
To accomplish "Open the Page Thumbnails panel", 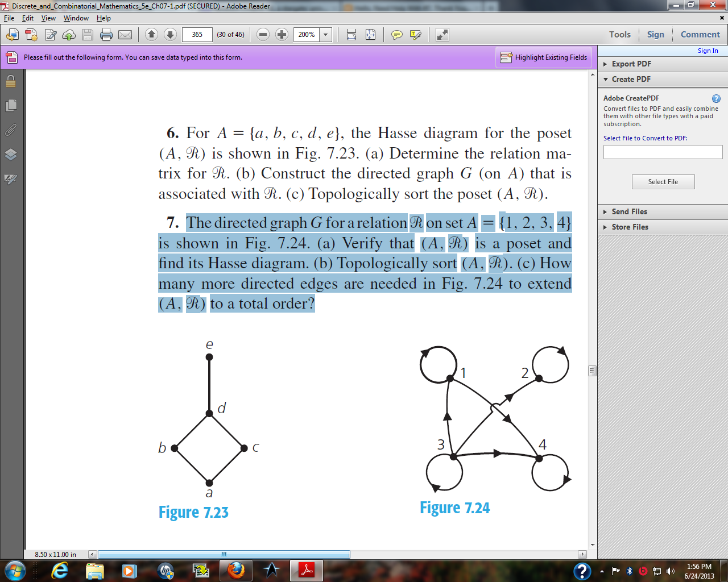I will [11, 105].
